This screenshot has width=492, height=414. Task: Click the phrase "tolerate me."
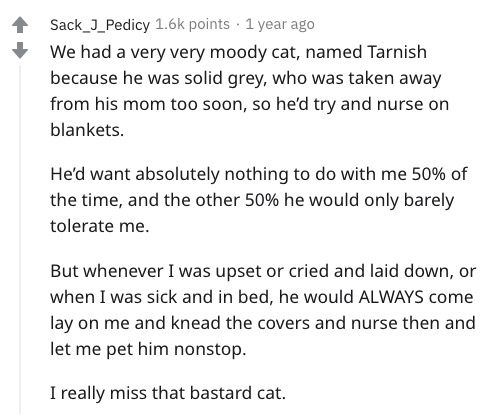click(100, 226)
